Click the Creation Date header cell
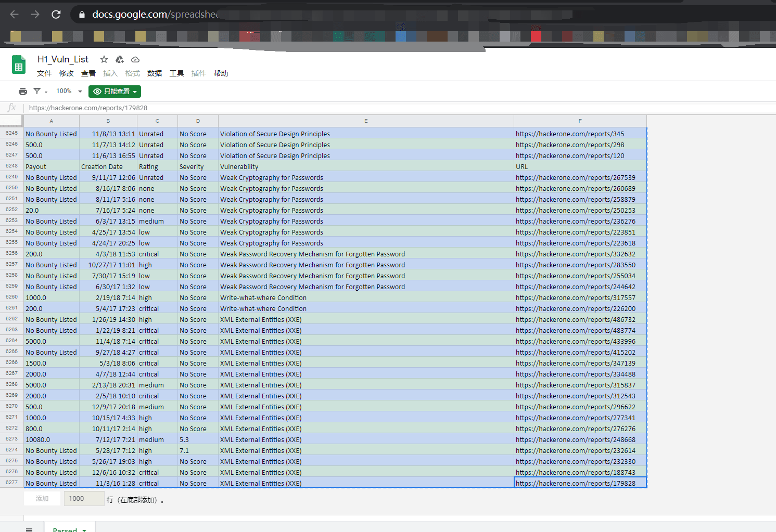 (108, 167)
